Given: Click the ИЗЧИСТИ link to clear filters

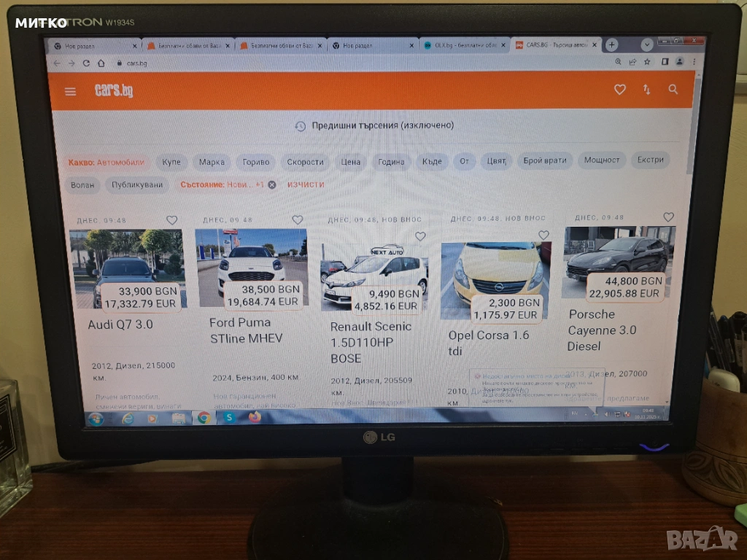Looking at the screenshot, I should (x=306, y=184).
